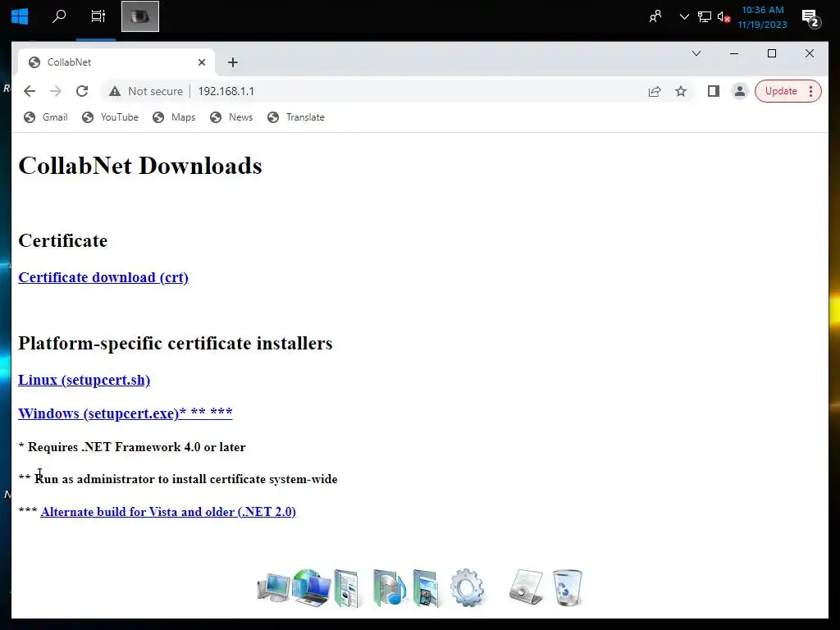Open the computer monitor dock icon
The image size is (840, 630).
(273, 588)
